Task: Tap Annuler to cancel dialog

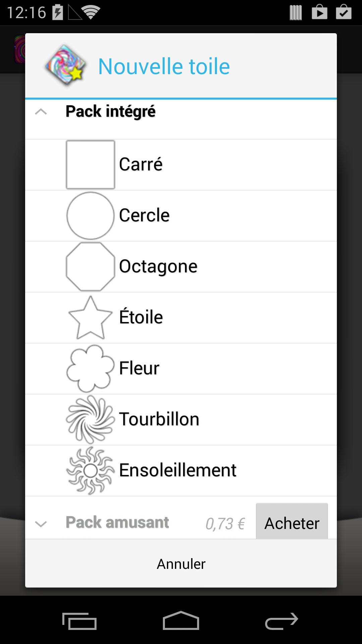Action: tap(181, 564)
